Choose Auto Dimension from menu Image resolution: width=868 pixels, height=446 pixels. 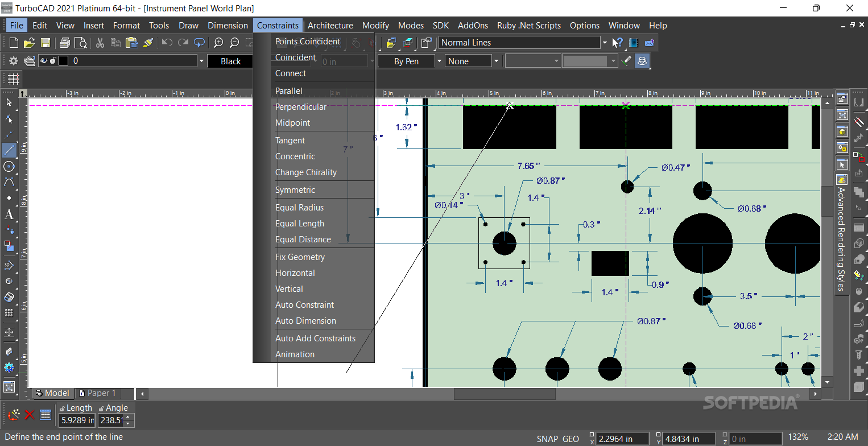305,321
